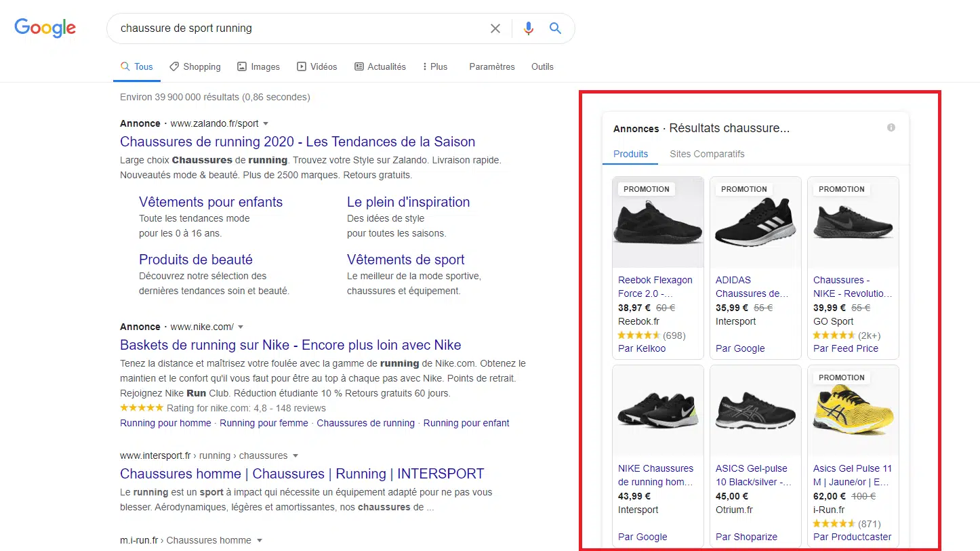
Task: Start voice search with the microphone icon
Action: [x=529, y=28]
